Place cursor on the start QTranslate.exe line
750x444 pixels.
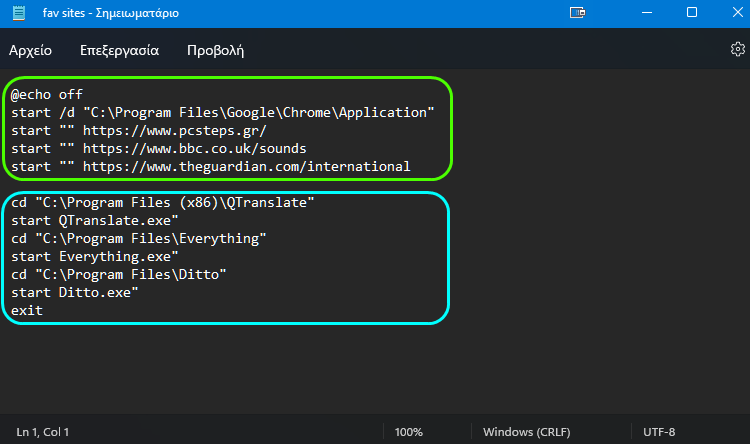point(95,221)
